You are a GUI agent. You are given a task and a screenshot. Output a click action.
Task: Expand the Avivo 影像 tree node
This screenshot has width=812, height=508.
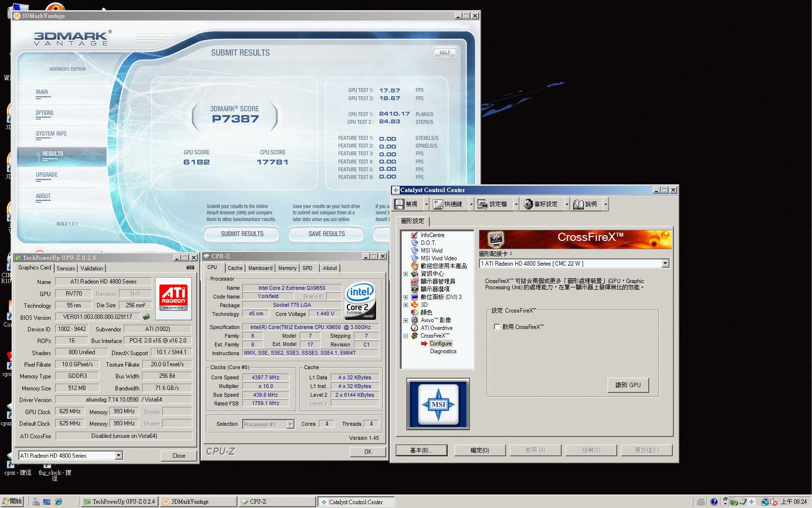(406, 320)
